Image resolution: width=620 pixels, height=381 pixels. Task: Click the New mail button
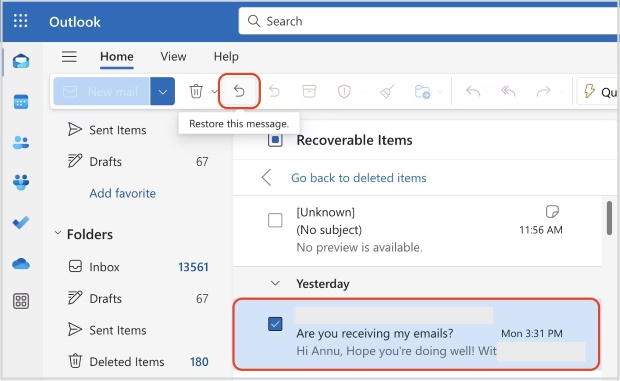102,91
